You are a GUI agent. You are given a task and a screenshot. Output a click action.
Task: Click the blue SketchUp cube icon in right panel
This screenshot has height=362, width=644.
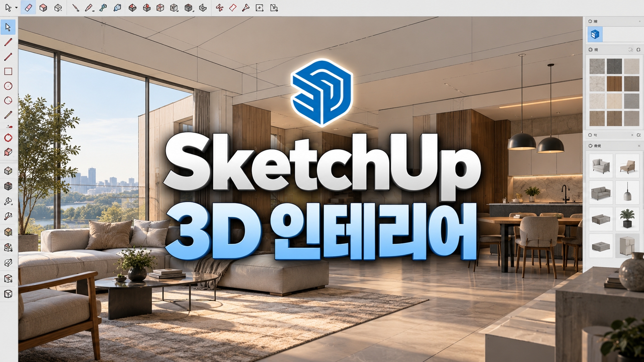point(595,35)
